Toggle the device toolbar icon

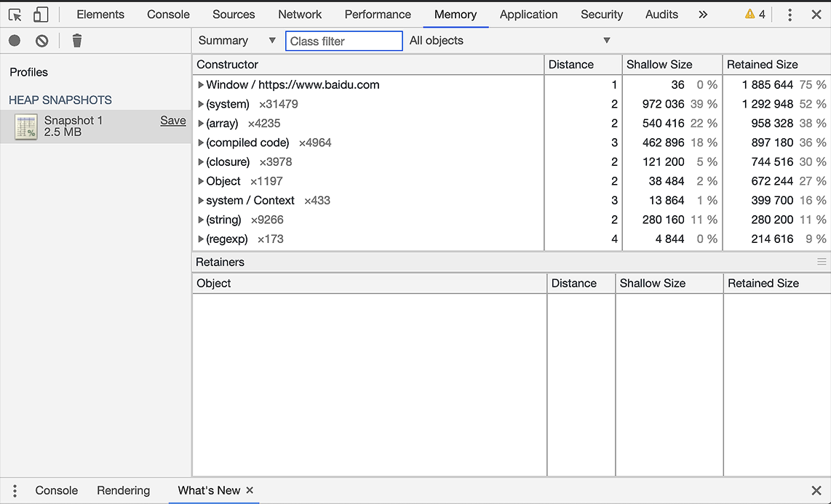(x=41, y=15)
